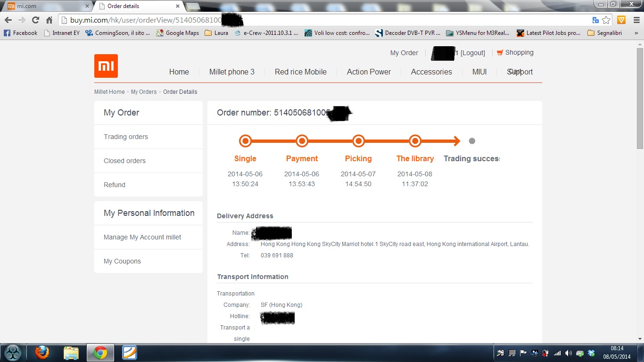Click the grey Trading success step dot
The image size is (644, 362).
pos(472,141)
